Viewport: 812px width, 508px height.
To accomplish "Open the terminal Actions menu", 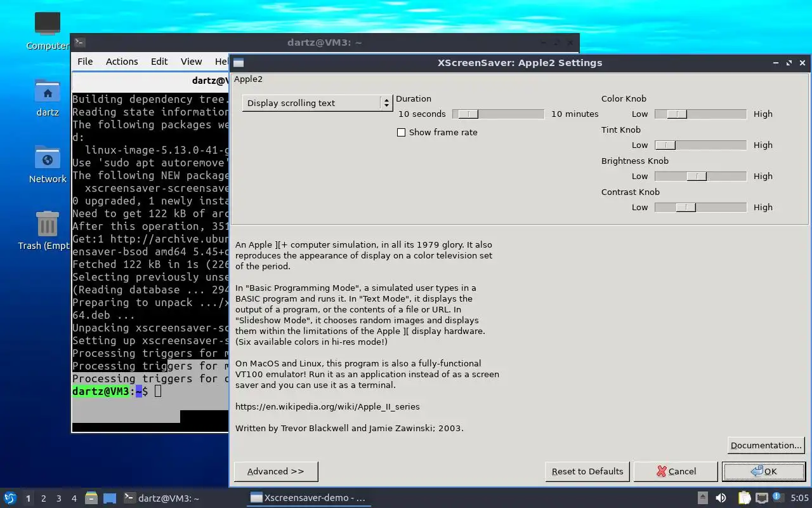I will point(122,62).
